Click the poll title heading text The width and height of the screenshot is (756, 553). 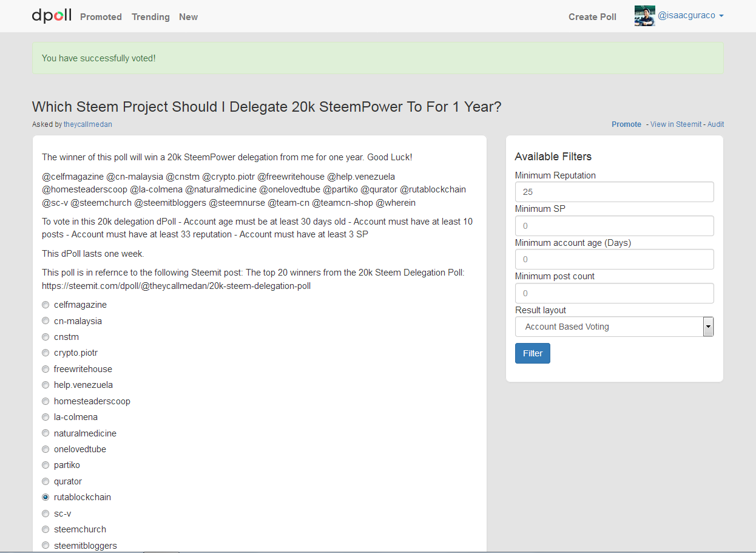(x=267, y=107)
